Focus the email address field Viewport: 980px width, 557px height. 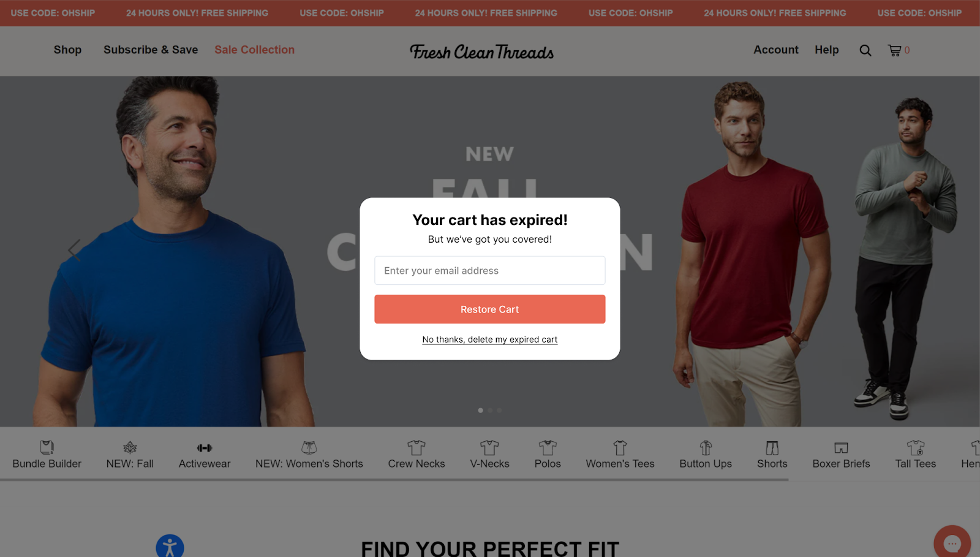click(490, 270)
